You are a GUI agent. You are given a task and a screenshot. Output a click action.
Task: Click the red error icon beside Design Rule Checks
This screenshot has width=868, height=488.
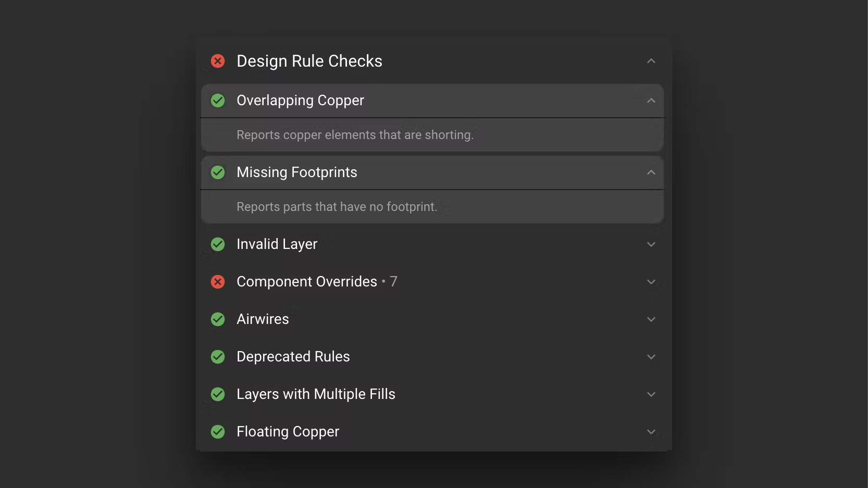pos(218,61)
